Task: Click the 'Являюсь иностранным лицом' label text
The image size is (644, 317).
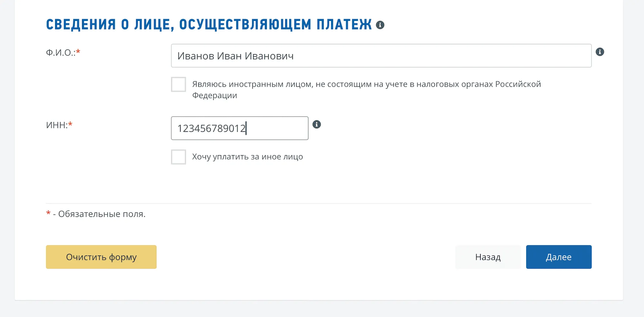Action: point(366,84)
